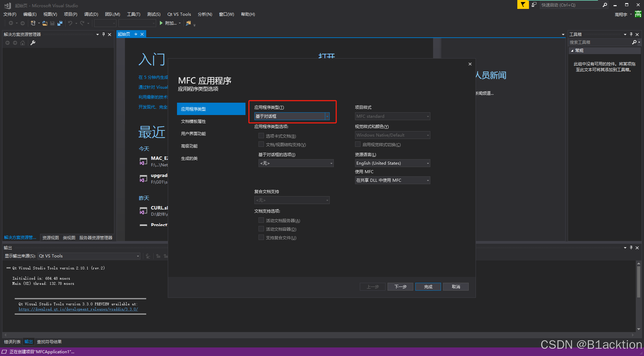Click the Toolbox search input field
Image resolution: width=644 pixels, height=356 pixels.
(x=600, y=42)
